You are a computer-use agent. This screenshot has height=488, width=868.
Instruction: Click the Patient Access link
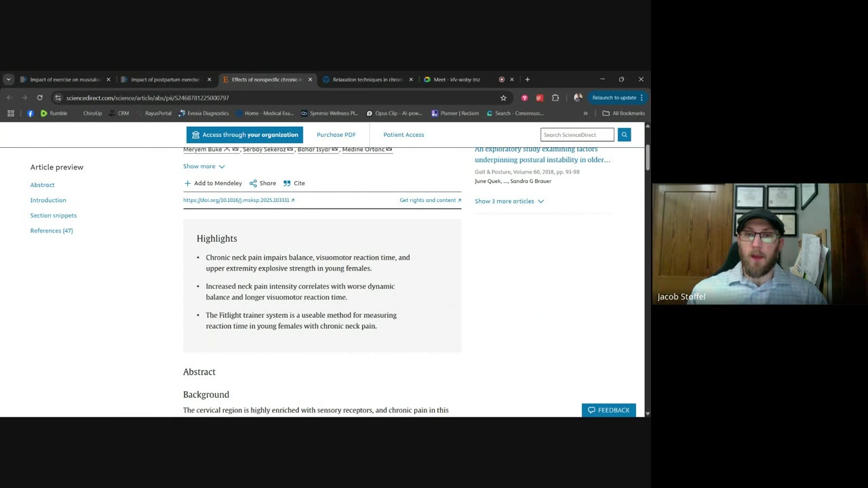tap(403, 135)
